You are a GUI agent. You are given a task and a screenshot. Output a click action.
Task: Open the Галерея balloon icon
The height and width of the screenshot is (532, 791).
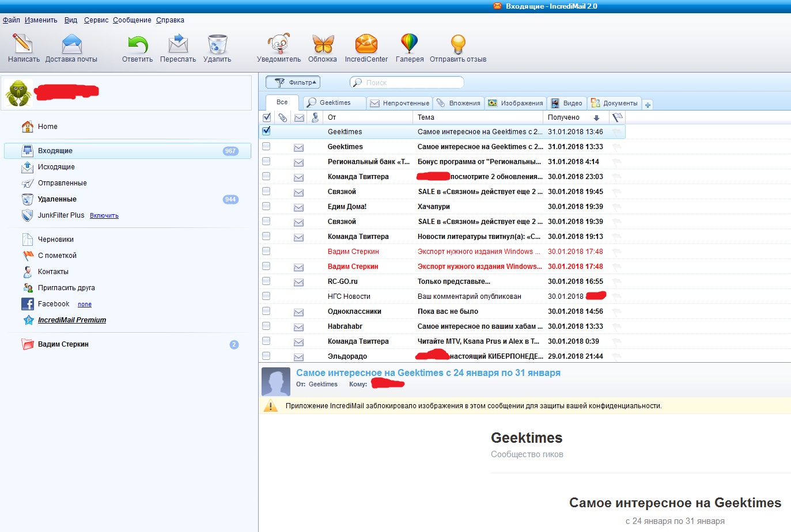(x=410, y=44)
